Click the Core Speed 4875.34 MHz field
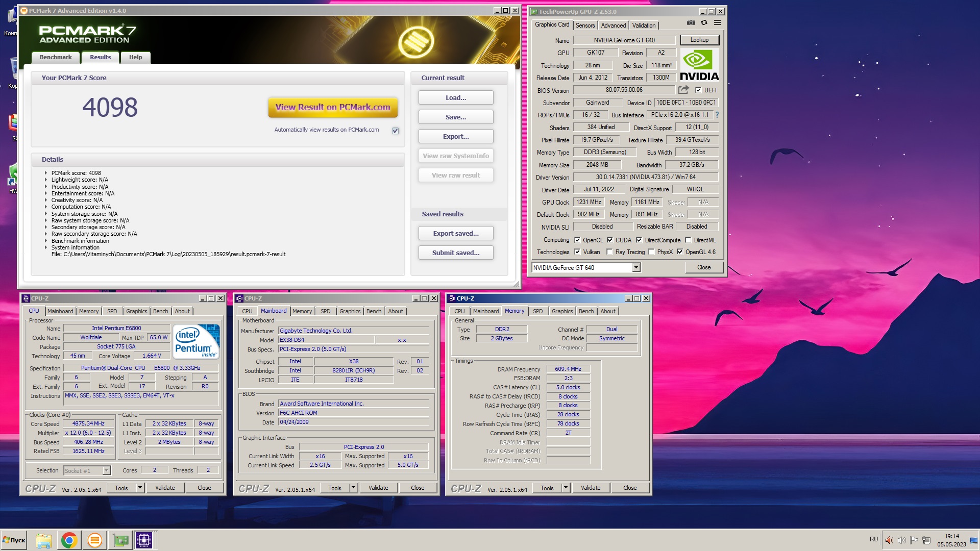980x551 pixels. pos(88,423)
